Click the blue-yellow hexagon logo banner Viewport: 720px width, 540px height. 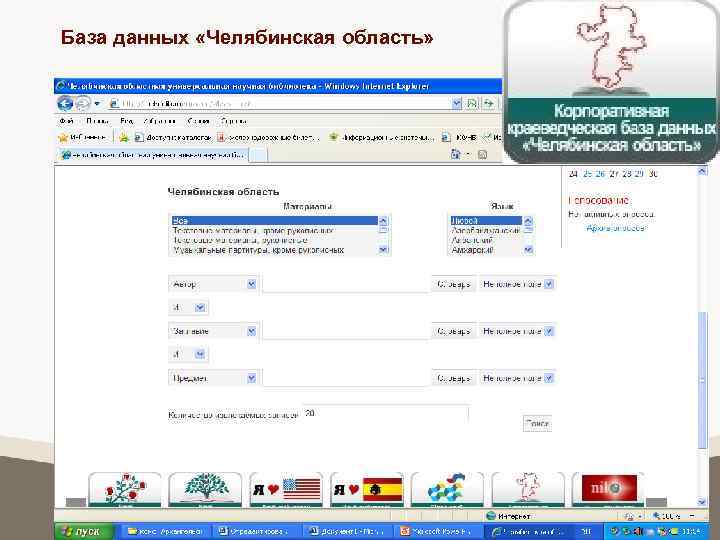pyautogui.click(x=447, y=489)
